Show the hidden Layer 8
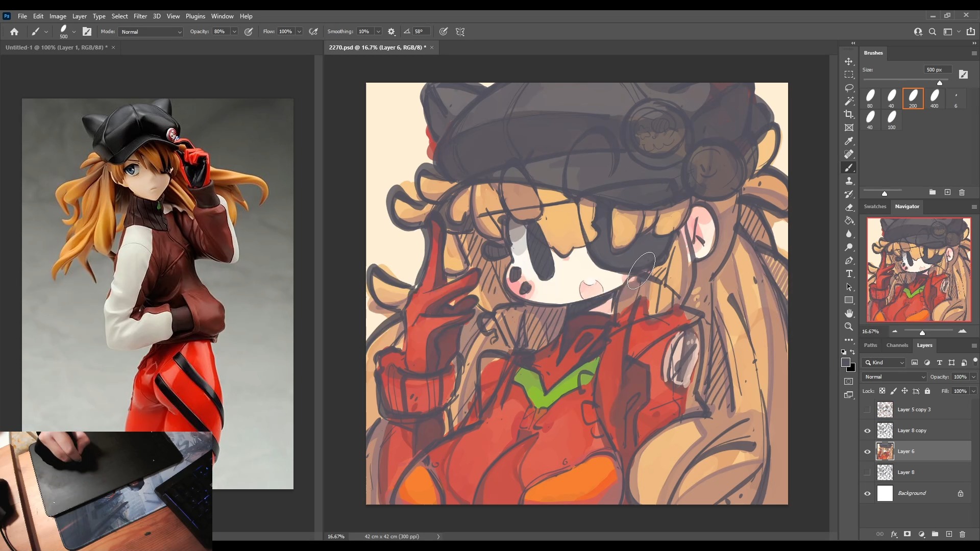Screen dimensions: 980x551 (x=867, y=472)
